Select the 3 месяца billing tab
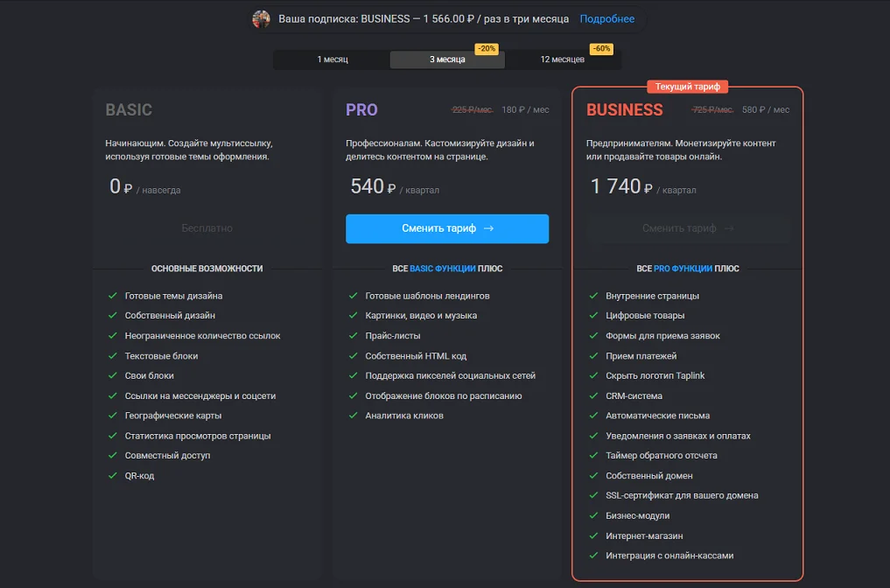Viewport: 890px width, 588px height. [x=447, y=59]
